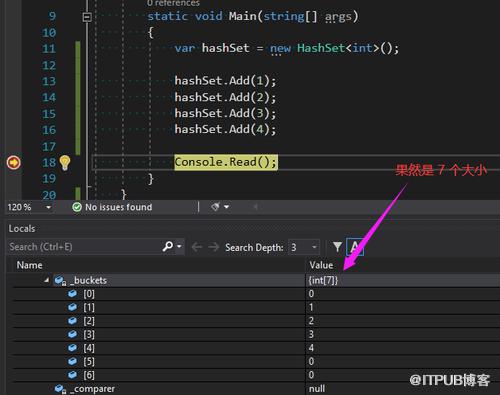Click line number 11 in the gutter

tap(49, 49)
